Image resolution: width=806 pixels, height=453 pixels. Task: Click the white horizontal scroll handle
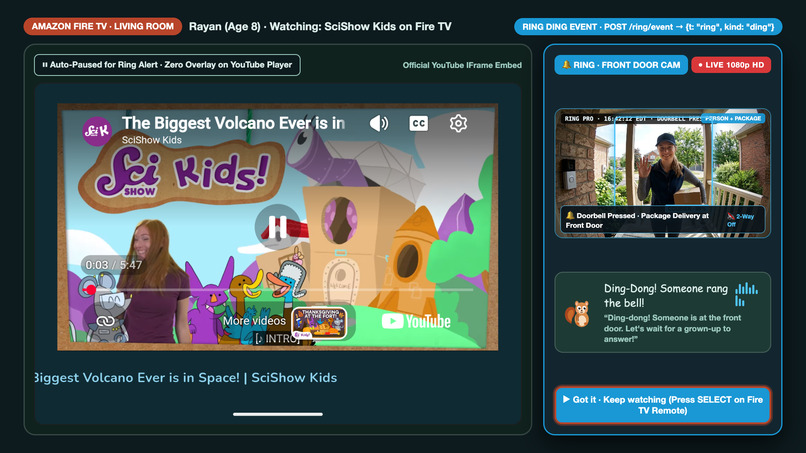pos(278,414)
